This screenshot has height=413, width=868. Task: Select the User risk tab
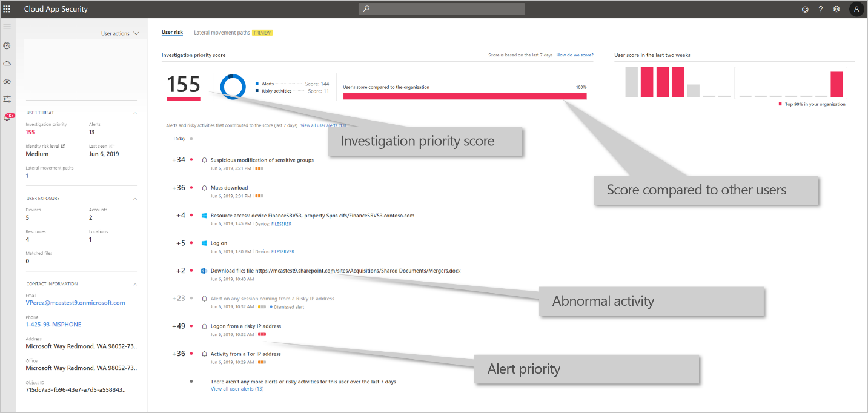coord(172,33)
